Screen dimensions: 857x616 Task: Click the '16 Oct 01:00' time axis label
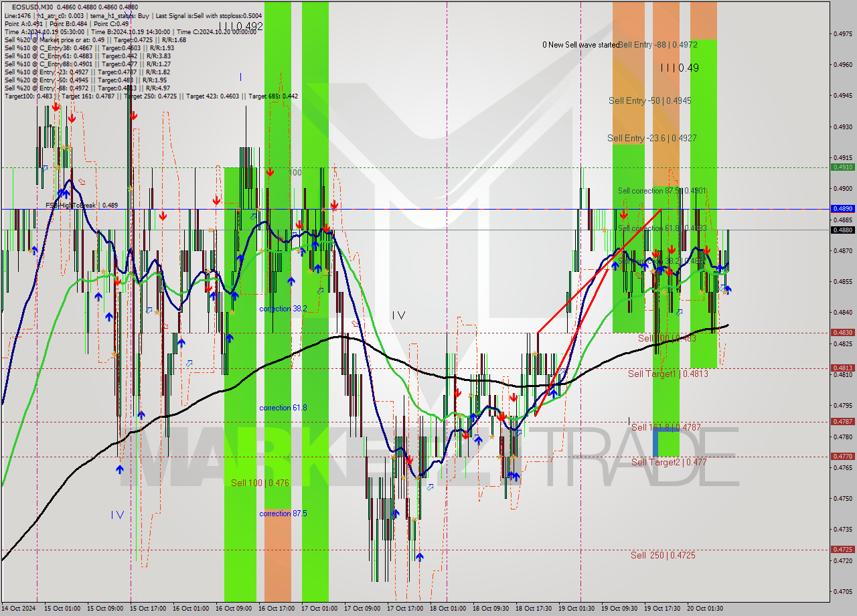[191, 609]
